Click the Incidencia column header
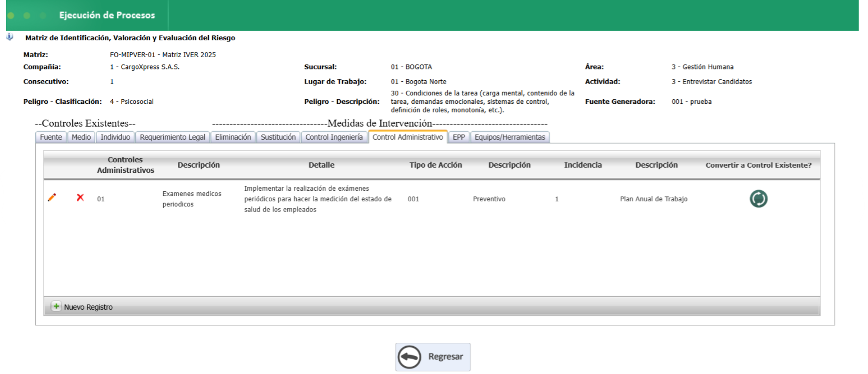 point(583,165)
